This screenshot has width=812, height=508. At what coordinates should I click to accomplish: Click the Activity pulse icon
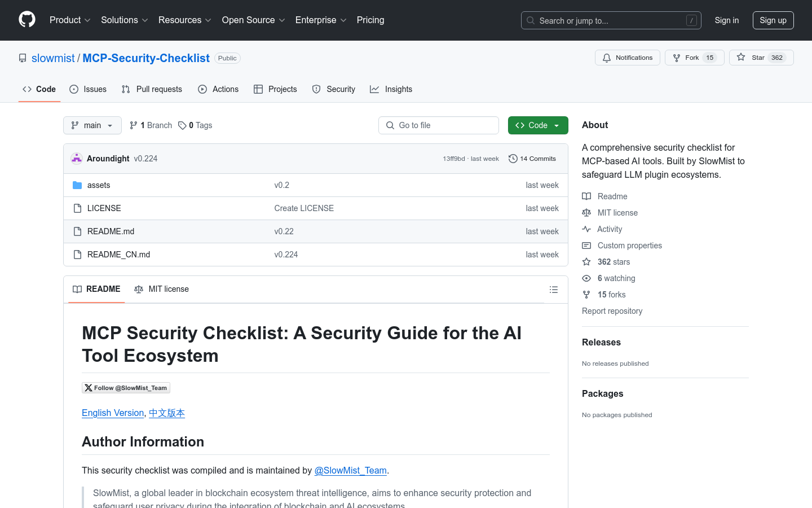click(x=586, y=229)
